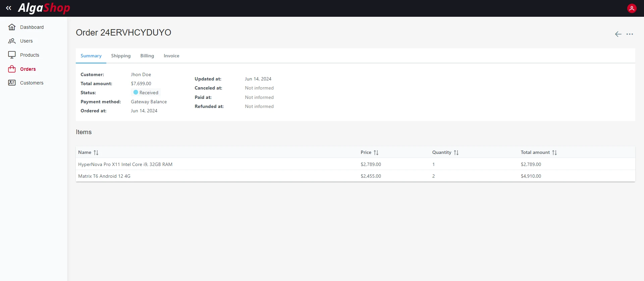Viewport: 644px width, 281px height.
Task: Click the Orders shopping bag icon
Action: click(12, 69)
